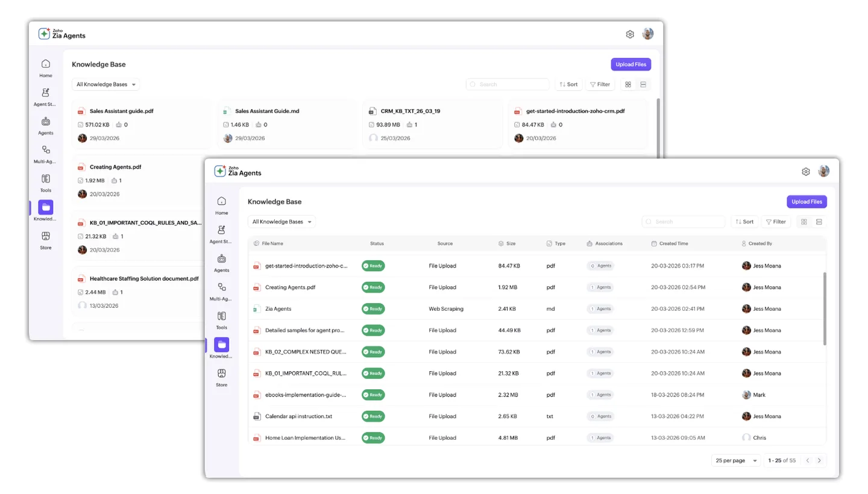Click the front window table's vertical scrollbar
868x494 pixels.
tap(825, 308)
